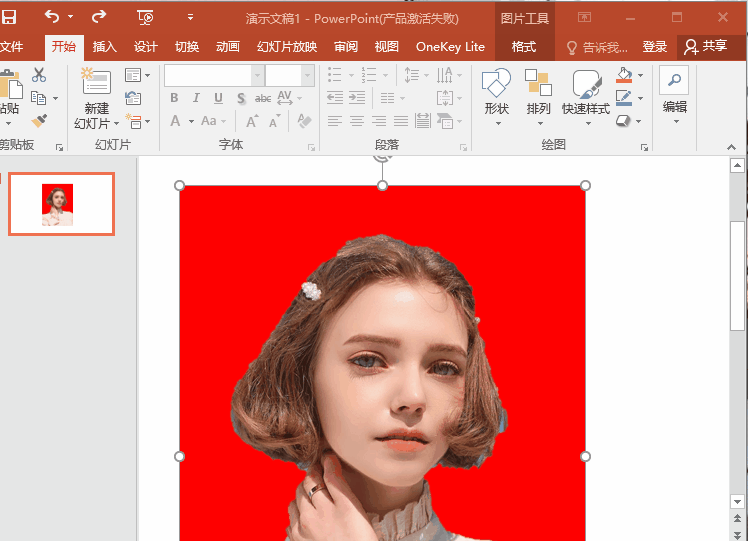Open the Shapes gallery icon
This screenshot has width=748, height=541.
click(496, 84)
